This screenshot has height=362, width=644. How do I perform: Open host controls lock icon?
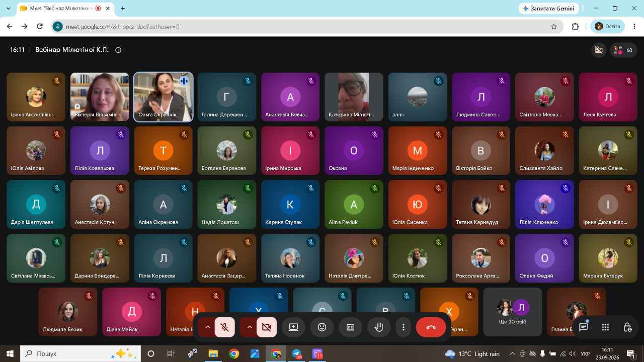tap(627, 327)
